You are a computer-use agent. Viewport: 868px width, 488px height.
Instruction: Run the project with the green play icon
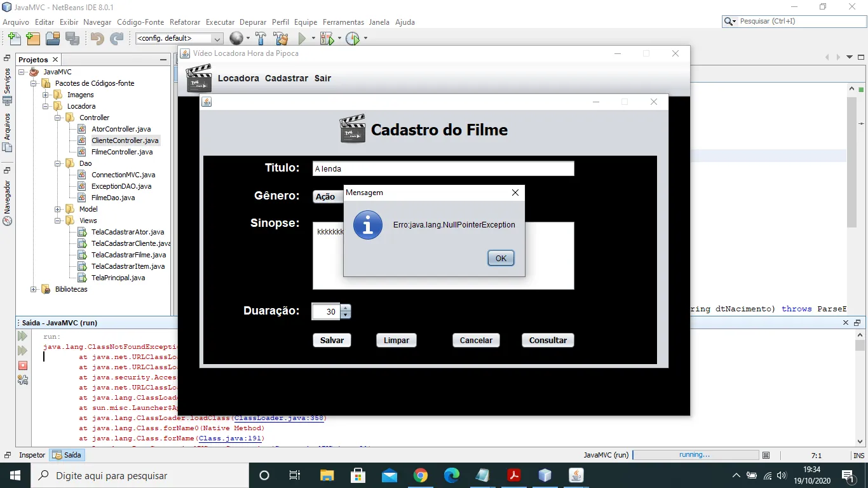(x=302, y=38)
